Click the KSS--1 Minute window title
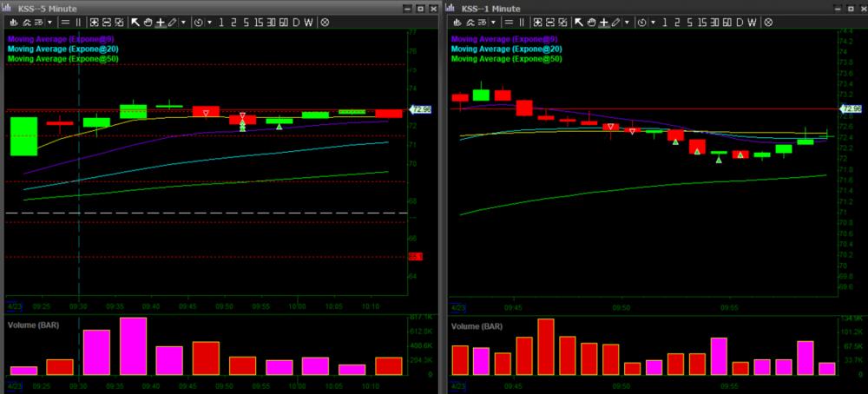 coord(490,8)
